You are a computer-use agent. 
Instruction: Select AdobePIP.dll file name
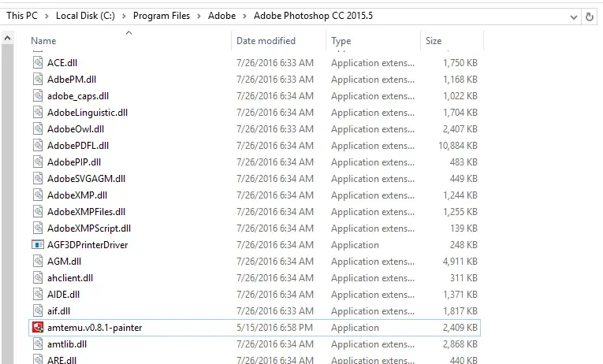(x=74, y=162)
